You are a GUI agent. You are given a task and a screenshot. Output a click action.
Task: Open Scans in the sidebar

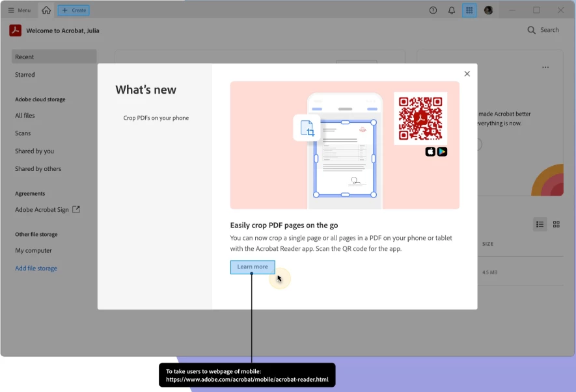click(23, 133)
